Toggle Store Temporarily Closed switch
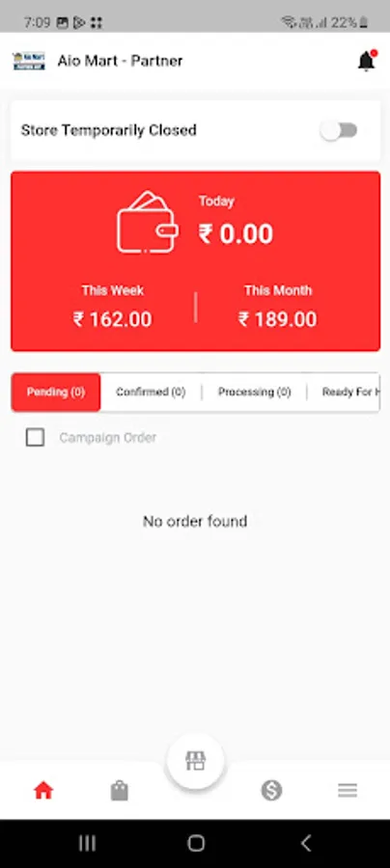The width and height of the screenshot is (390, 868). click(x=339, y=130)
